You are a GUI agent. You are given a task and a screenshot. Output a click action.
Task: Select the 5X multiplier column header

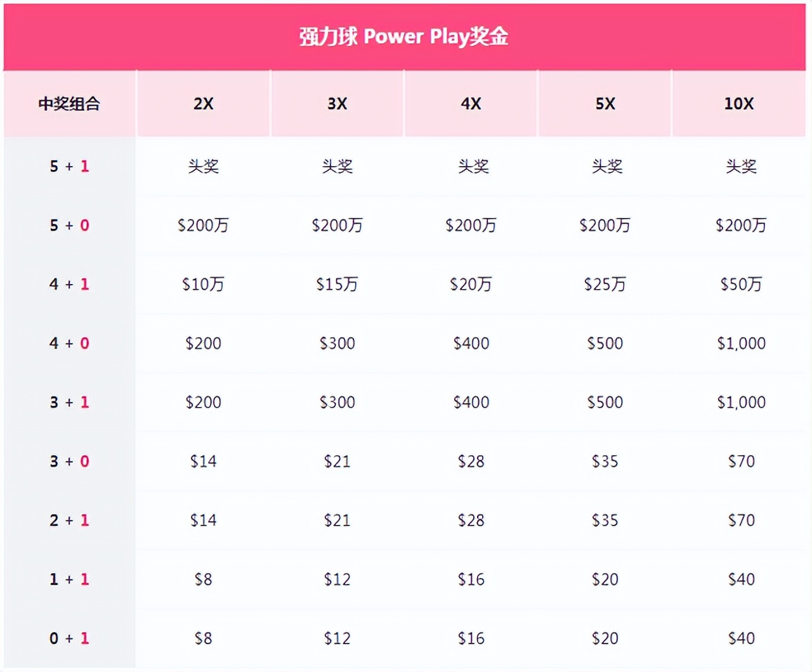tap(605, 104)
